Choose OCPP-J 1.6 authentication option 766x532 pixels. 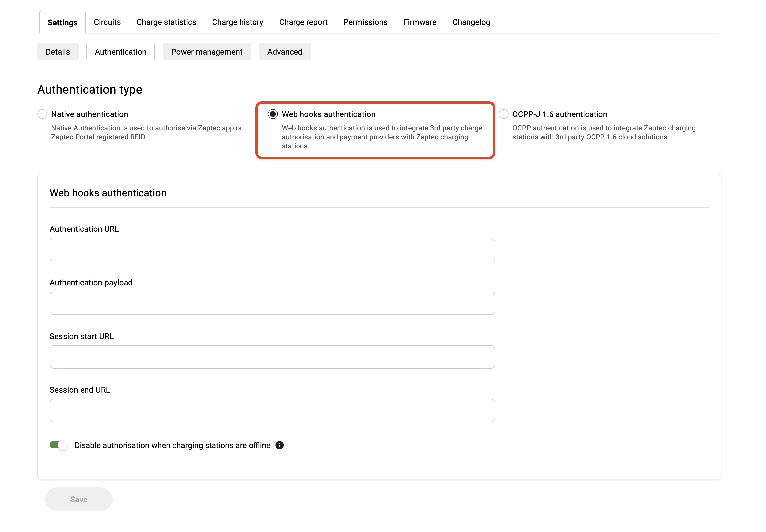pos(503,114)
